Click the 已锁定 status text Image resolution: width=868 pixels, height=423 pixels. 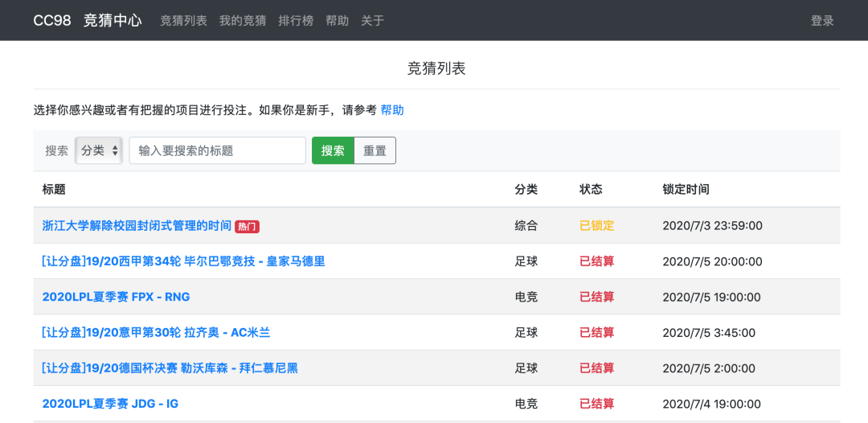(x=596, y=226)
